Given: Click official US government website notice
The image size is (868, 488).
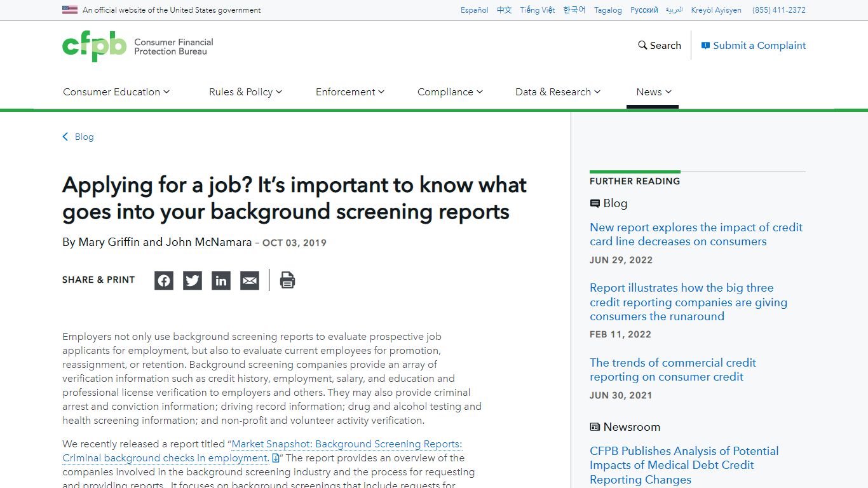Looking at the screenshot, I should click(x=172, y=10).
